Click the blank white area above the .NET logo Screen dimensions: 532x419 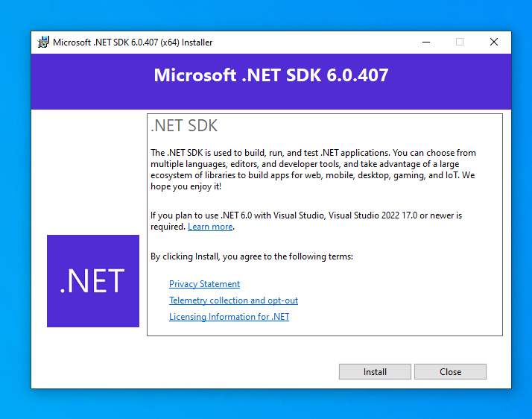coord(89,171)
